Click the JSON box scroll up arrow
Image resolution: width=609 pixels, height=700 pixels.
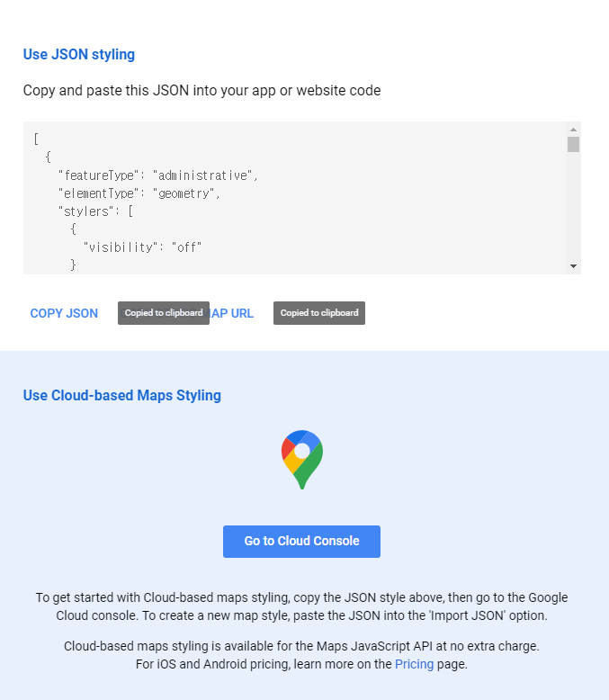click(x=573, y=130)
